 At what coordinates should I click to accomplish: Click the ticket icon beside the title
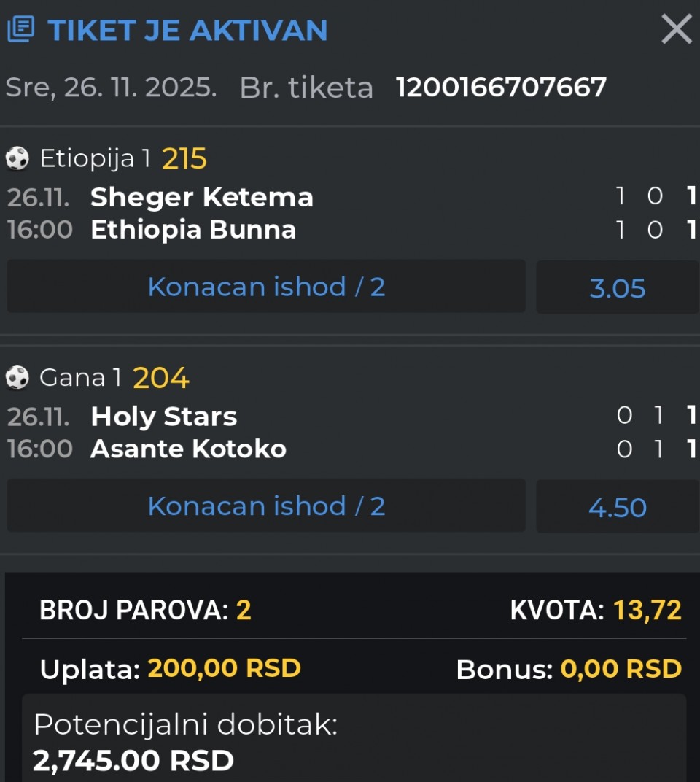tap(20, 30)
